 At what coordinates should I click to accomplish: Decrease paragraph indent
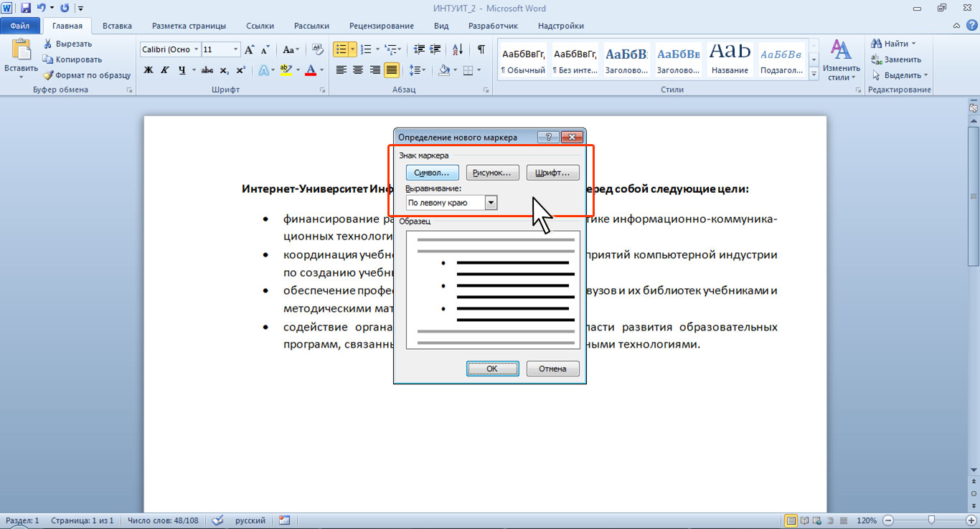pyautogui.click(x=419, y=49)
